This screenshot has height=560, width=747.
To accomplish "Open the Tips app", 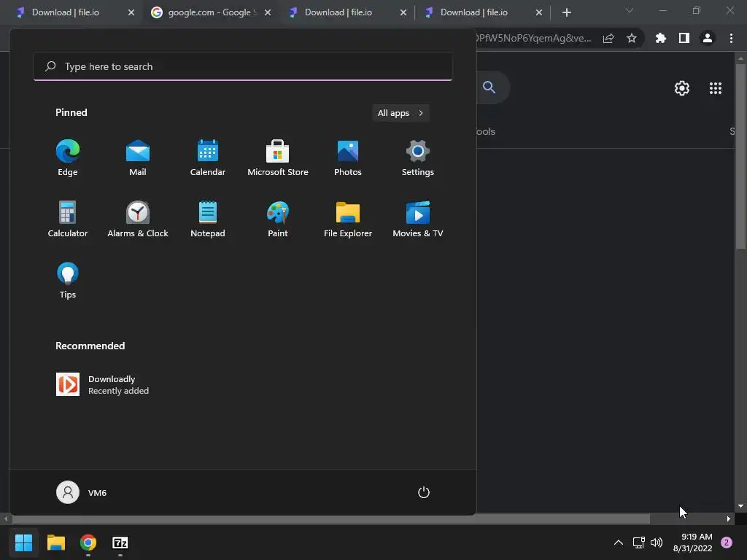I will (68, 281).
